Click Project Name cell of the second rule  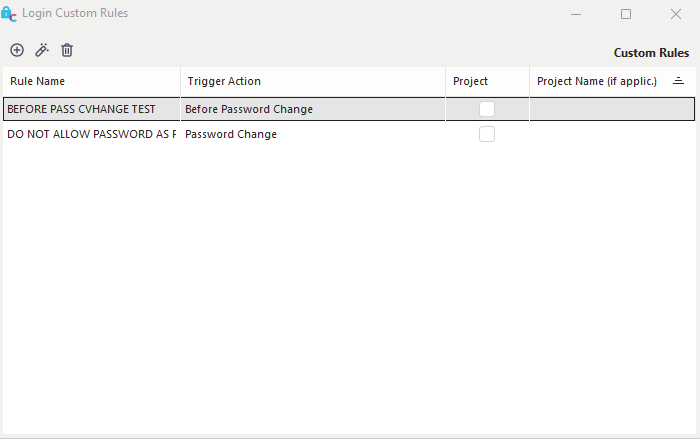coord(612,134)
